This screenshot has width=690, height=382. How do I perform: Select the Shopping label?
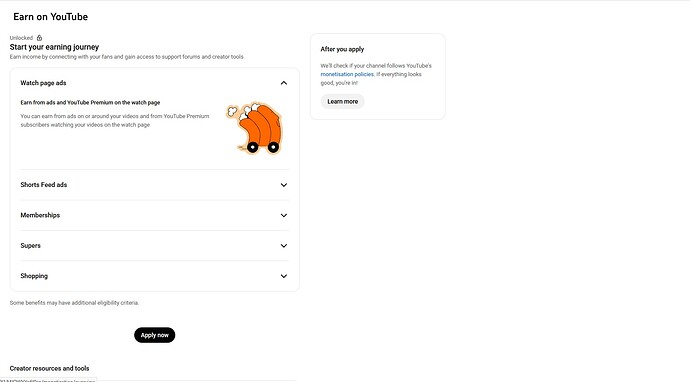pos(34,276)
